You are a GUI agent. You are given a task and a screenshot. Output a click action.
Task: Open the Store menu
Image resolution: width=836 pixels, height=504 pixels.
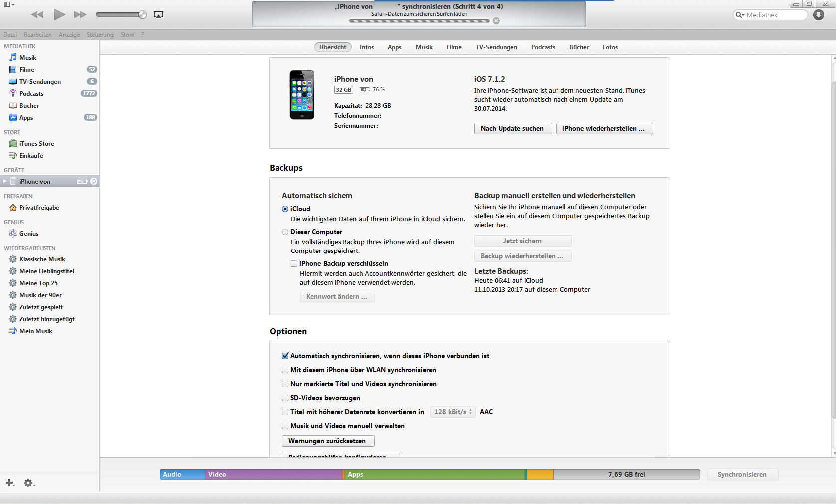tap(127, 35)
